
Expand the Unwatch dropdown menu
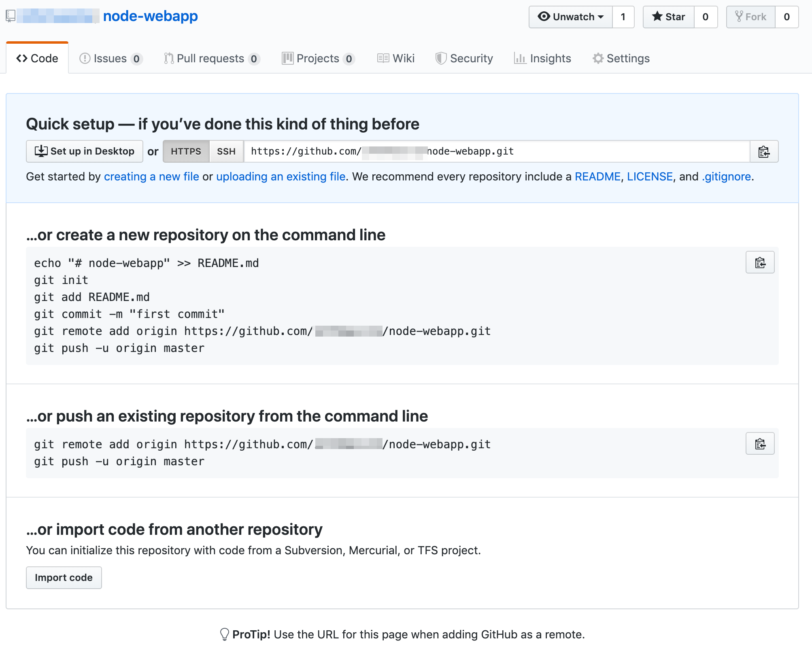[x=571, y=17]
